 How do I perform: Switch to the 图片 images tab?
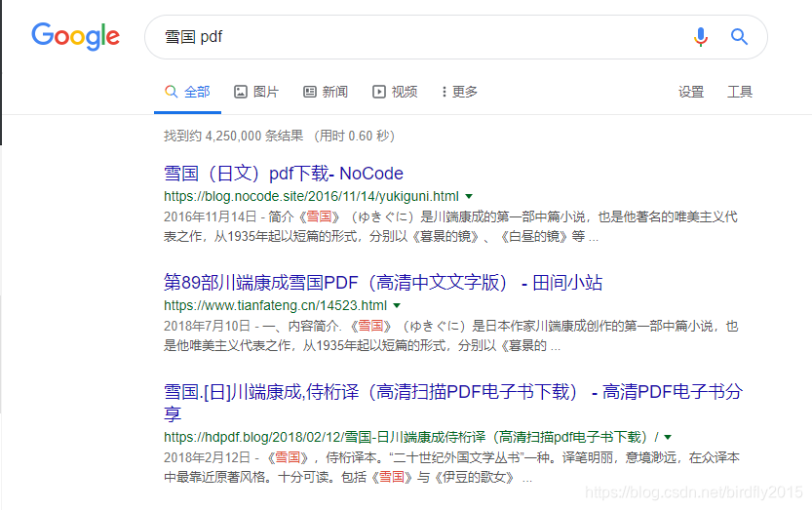pos(256,92)
